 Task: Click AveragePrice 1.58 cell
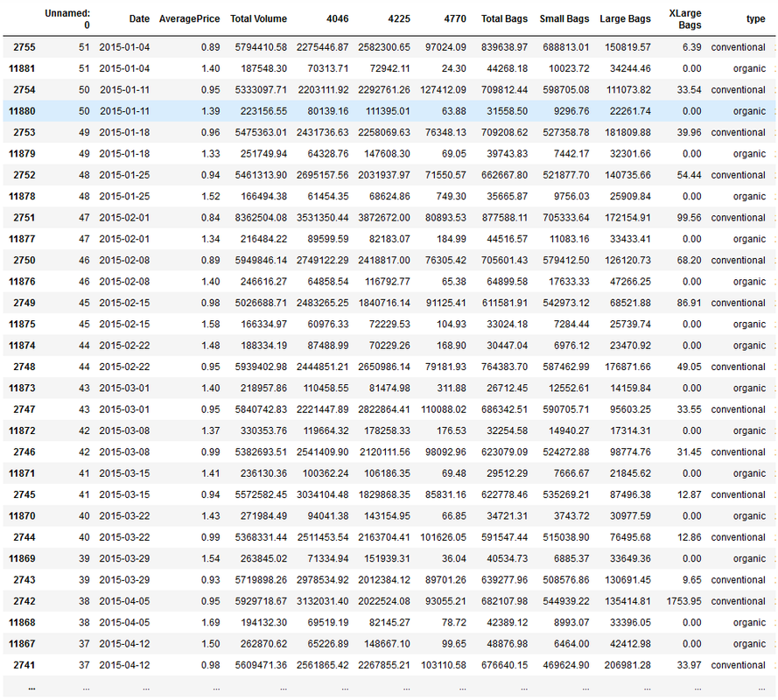point(211,325)
